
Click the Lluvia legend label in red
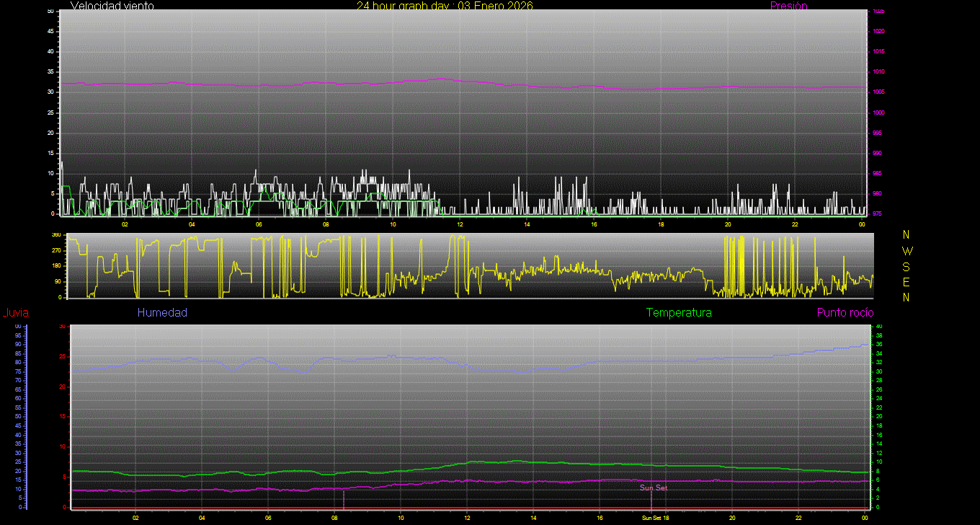(15, 313)
